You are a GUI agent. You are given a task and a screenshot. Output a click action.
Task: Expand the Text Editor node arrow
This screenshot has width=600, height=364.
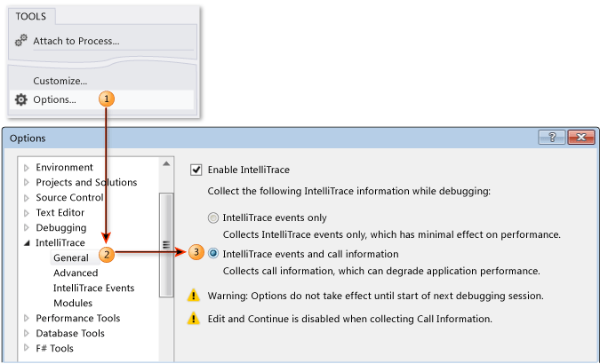(x=27, y=212)
